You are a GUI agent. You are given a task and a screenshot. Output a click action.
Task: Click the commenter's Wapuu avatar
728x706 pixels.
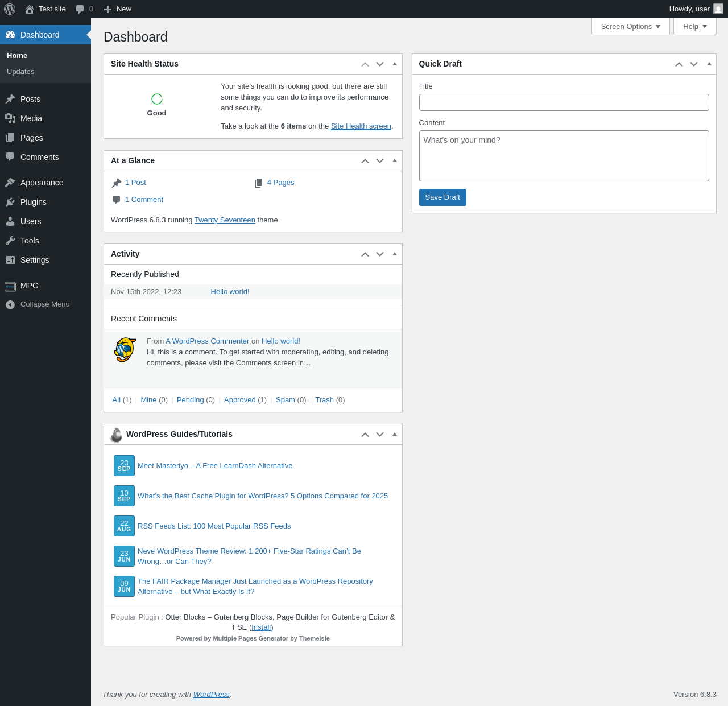pos(125,350)
